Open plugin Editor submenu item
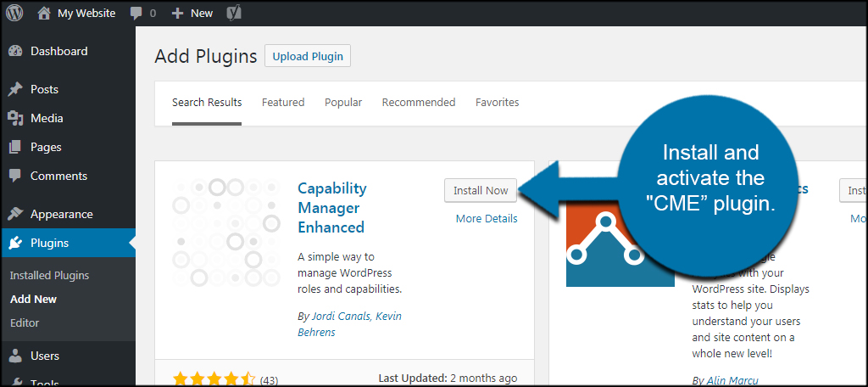Screen dimensions: 868x387 coord(25,322)
